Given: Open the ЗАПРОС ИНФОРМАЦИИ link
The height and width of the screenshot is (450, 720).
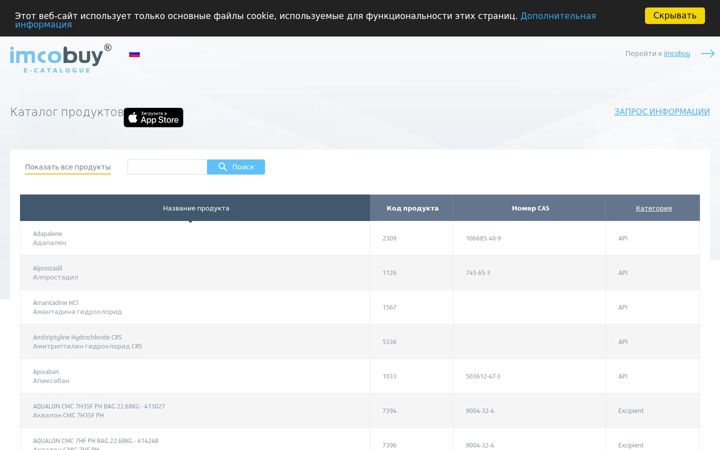Looking at the screenshot, I should [x=662, y=112].
